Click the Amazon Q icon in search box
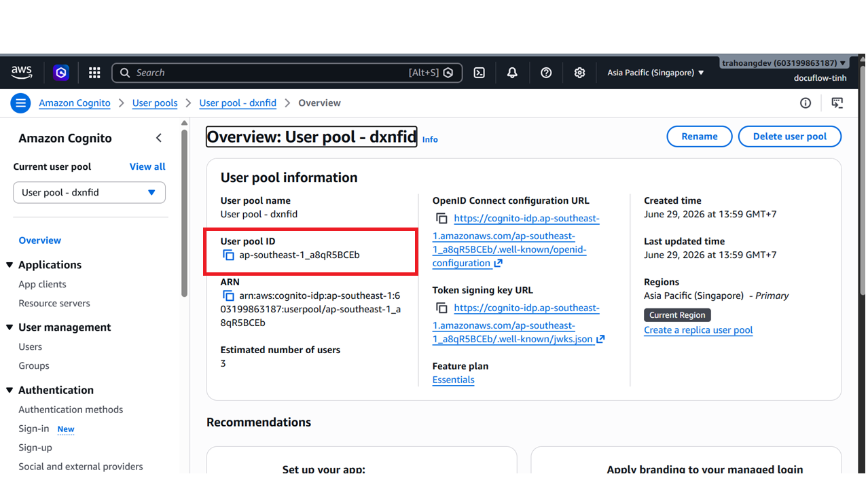 [448, 73]
